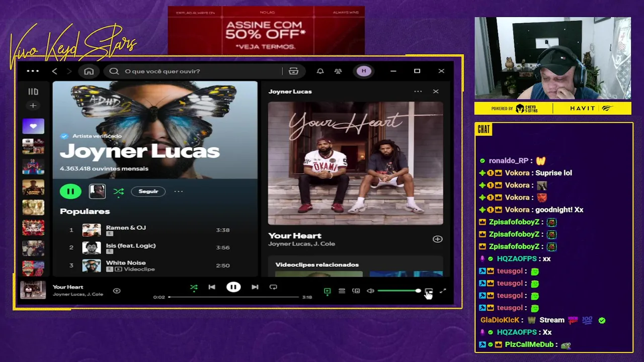This screenshot has width=644, height=362.
Task: Open Connect to a device
Action: [356, 291]
